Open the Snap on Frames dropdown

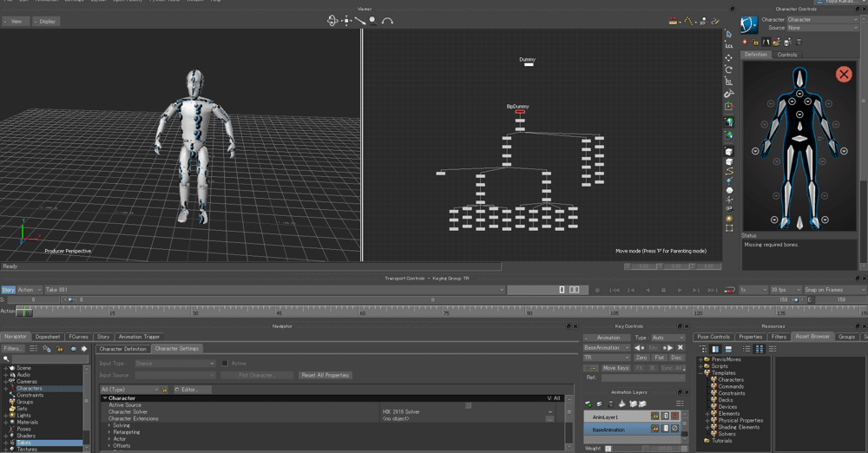(x=835, y=290)
